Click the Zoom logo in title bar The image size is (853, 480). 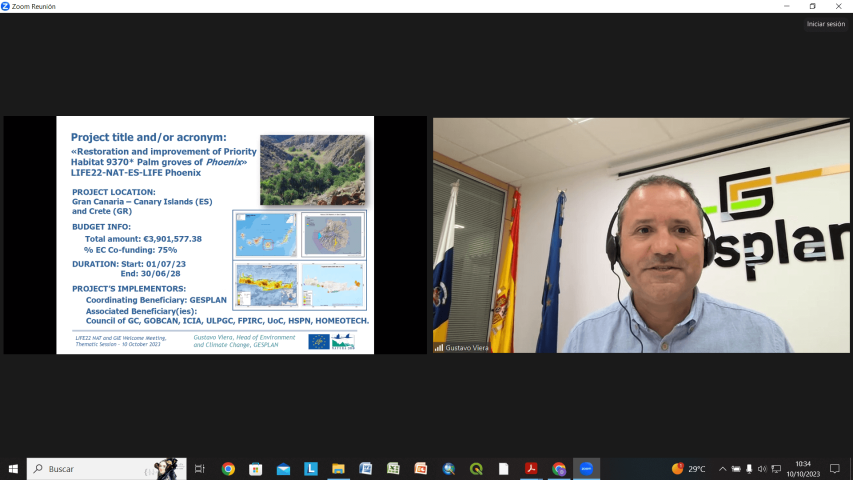click(x=5, y=7)
